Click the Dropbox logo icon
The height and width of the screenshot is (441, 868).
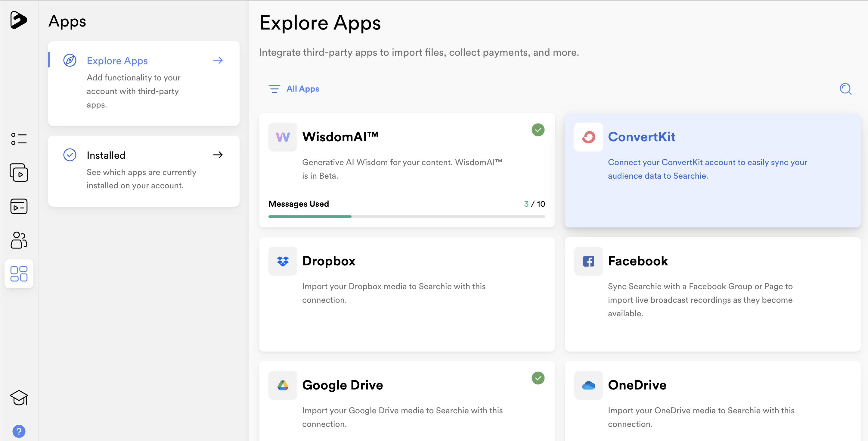coord(283,261)
